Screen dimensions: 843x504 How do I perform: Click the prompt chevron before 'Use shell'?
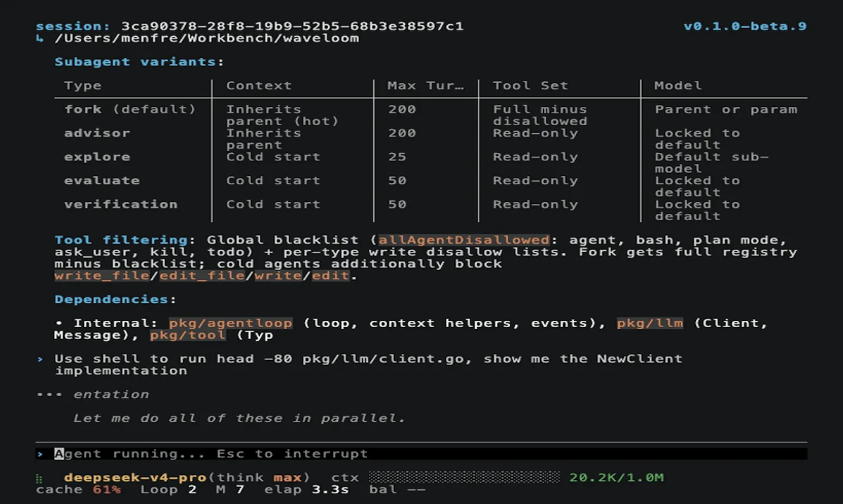(x=40, y=359)
